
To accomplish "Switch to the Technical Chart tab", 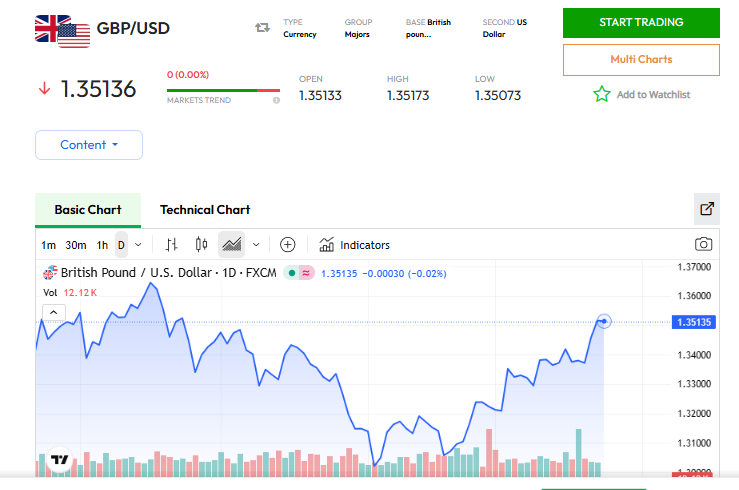I will (x=205, y=210).
